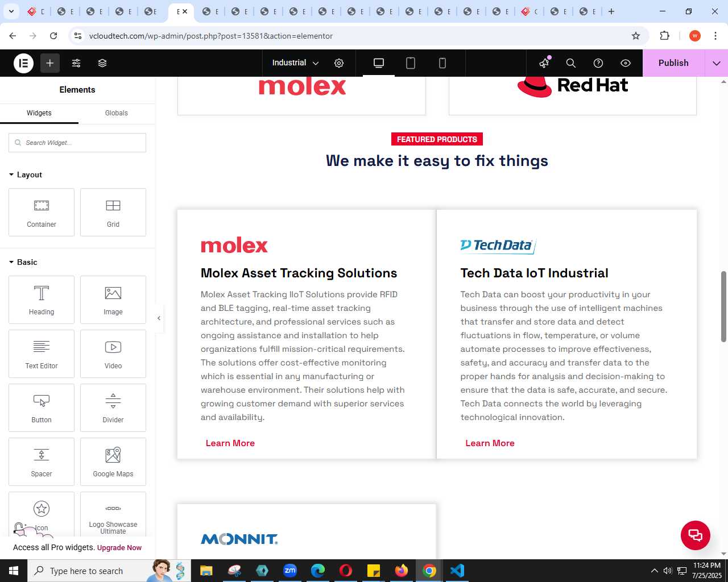Go back in browser history
This screenshot has height=582, width=728.
(13, 36)
